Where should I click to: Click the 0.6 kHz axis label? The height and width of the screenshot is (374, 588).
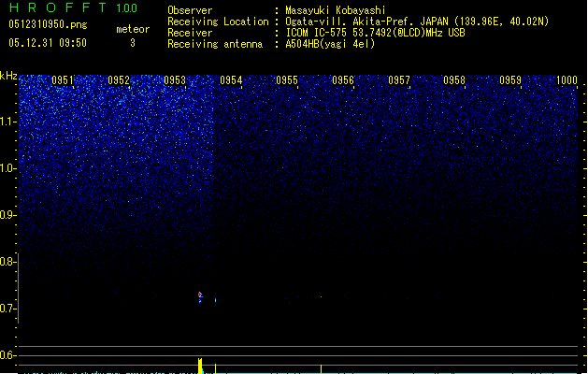pyautogui.click(x=8, y=355)
